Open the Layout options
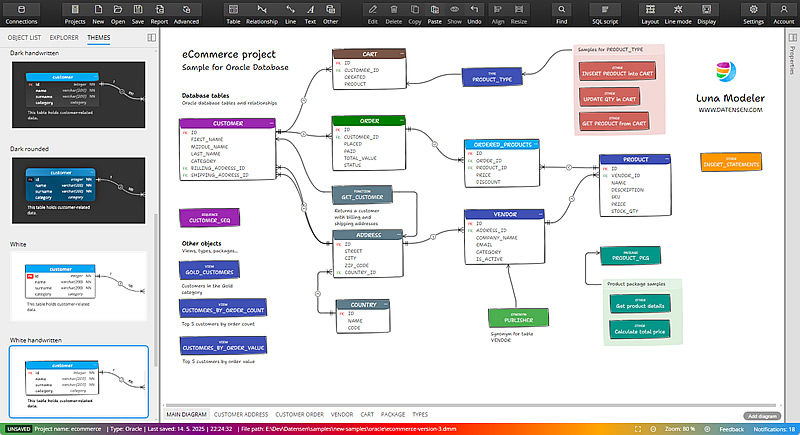The width and height of the screenshot is (800, 435). click(650, 14)
